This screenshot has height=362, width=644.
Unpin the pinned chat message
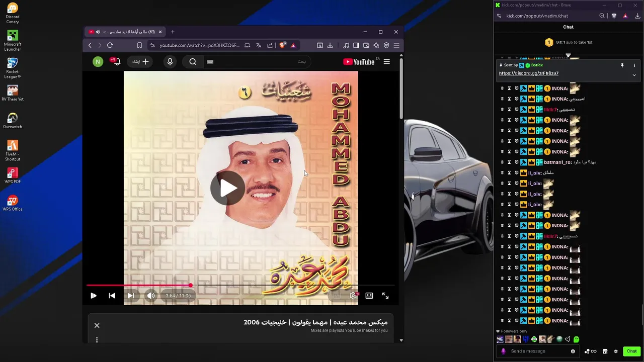point(622,65)
